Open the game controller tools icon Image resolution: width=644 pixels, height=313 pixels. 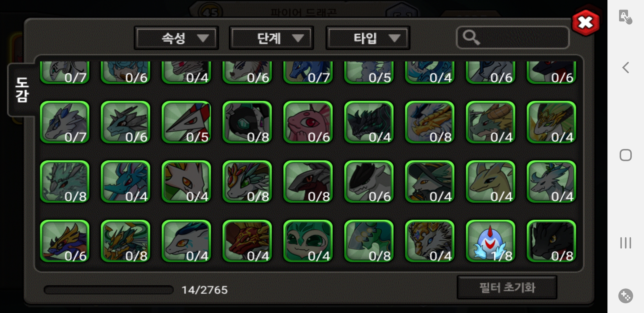(x=625, y=296)
